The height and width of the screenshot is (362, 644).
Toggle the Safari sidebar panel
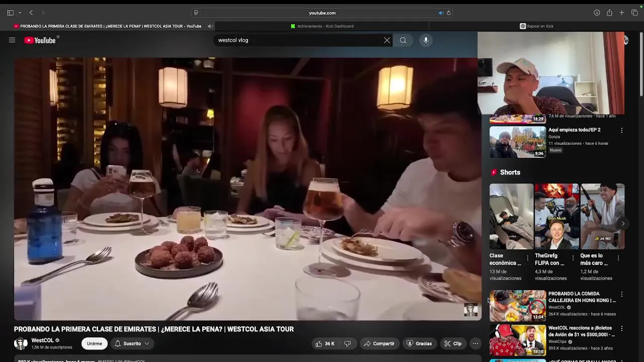10,13
